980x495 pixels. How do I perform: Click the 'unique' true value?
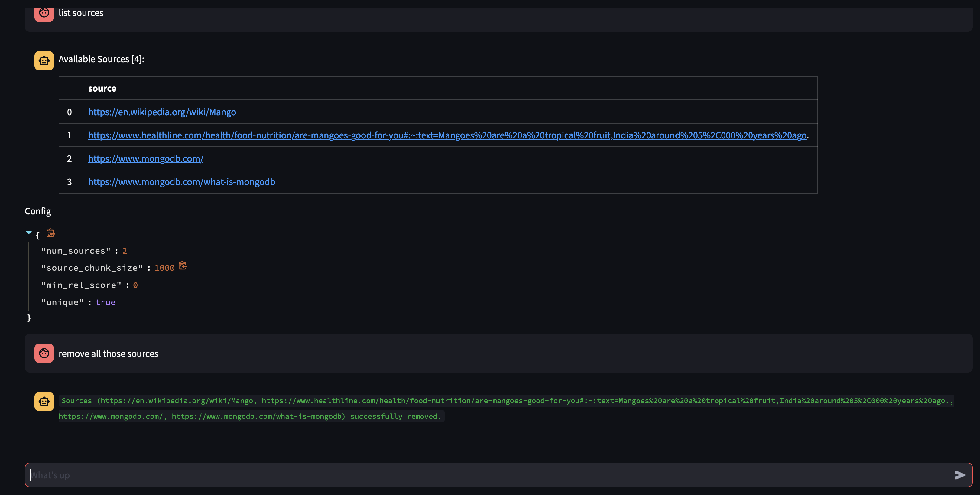[105, 302]
